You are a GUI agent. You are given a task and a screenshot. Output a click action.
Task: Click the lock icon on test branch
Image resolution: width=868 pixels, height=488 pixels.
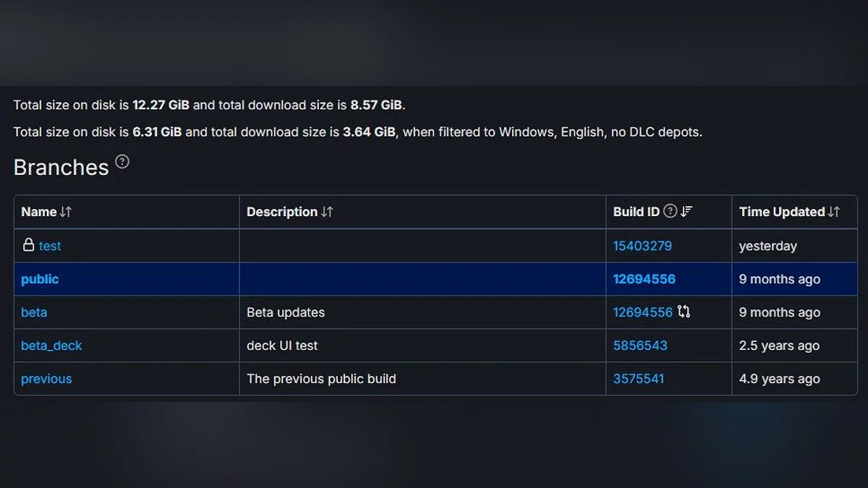click(x=28, y=245)
